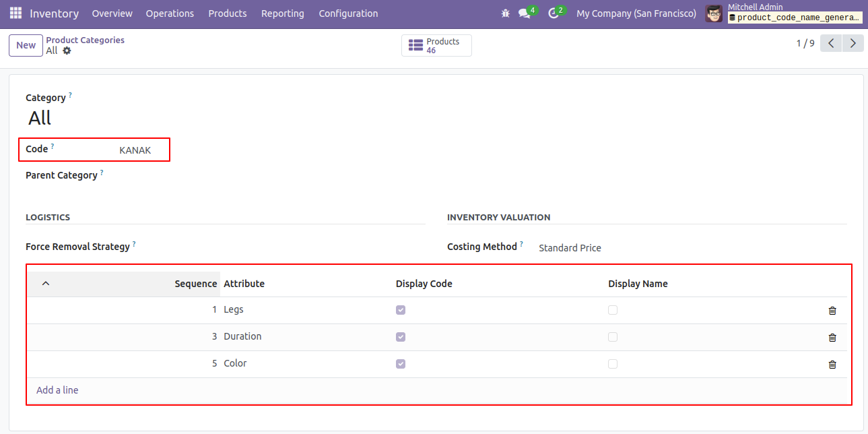
Task: Show help tooltip for Category
Action: [70, 95]
